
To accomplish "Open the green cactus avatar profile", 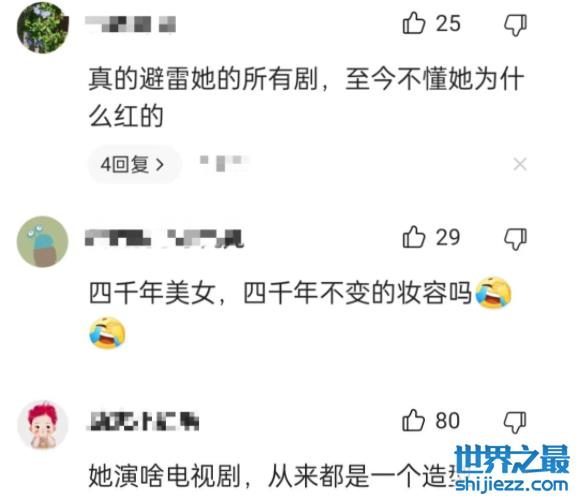I will (x=43, y=242).
